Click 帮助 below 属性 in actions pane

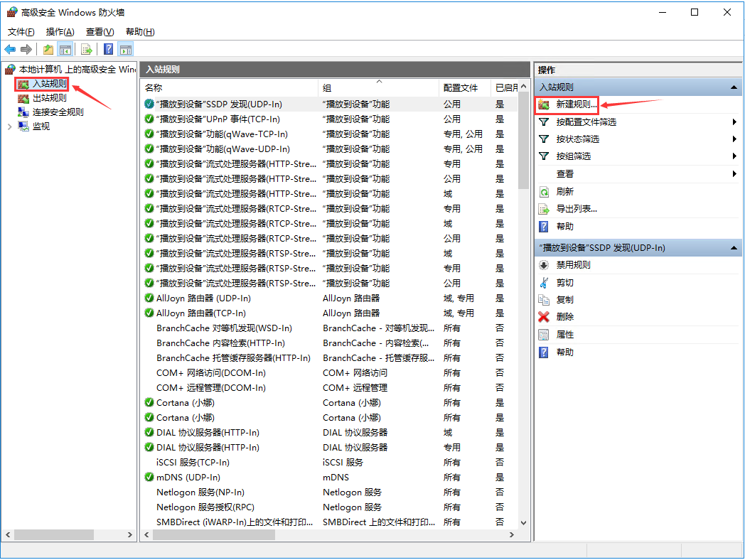pyautogui.click(x=565, y=352)
